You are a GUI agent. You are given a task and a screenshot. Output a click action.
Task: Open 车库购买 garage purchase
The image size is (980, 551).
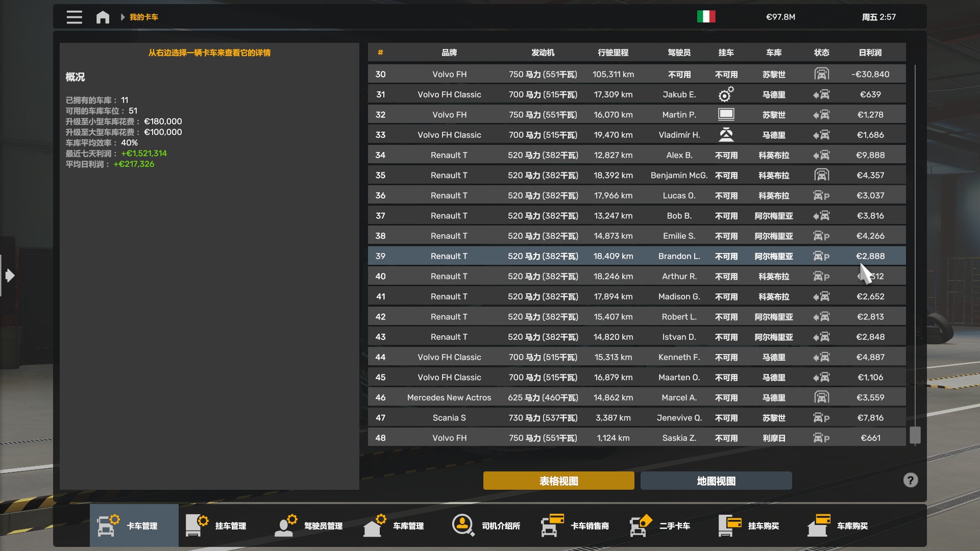pyautogui.click(x=838, y=525)
